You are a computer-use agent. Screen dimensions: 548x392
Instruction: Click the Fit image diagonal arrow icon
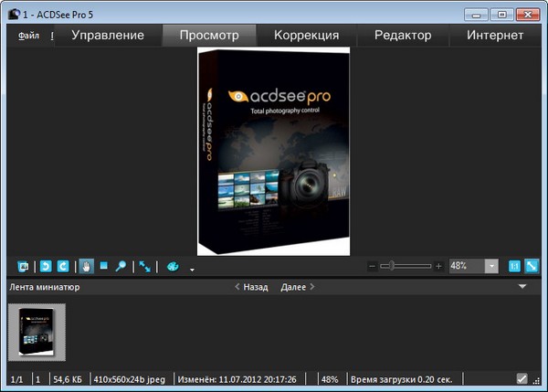(532, 267)
